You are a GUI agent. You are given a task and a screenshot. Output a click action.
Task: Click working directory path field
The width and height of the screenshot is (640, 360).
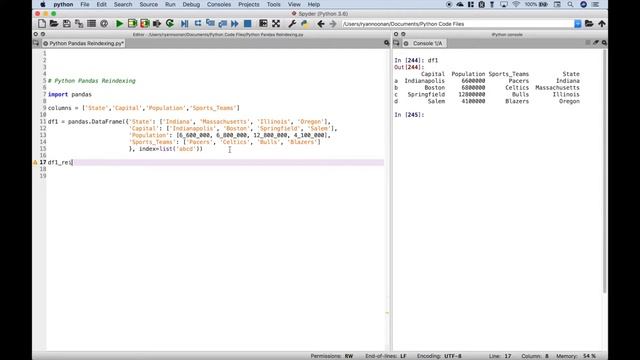458,24
